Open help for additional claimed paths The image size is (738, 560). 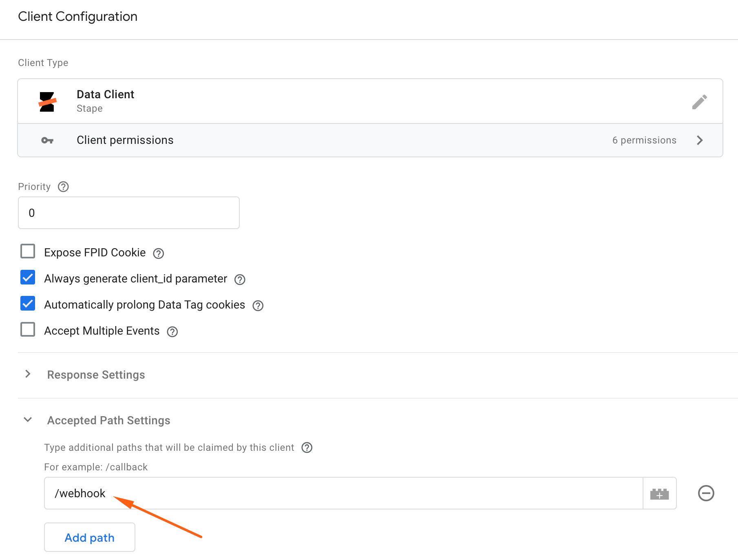click(x=307, y=448)
